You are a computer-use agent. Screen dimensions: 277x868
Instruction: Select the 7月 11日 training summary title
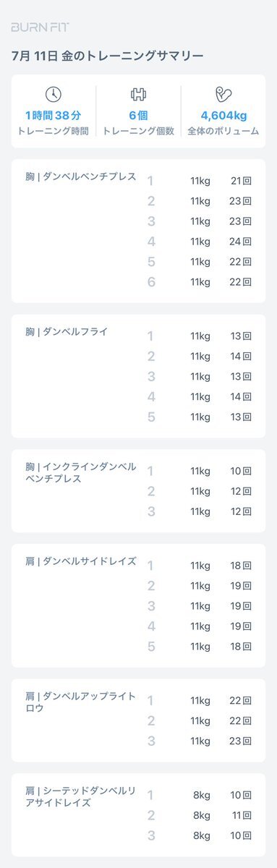(x=108, y=55)
